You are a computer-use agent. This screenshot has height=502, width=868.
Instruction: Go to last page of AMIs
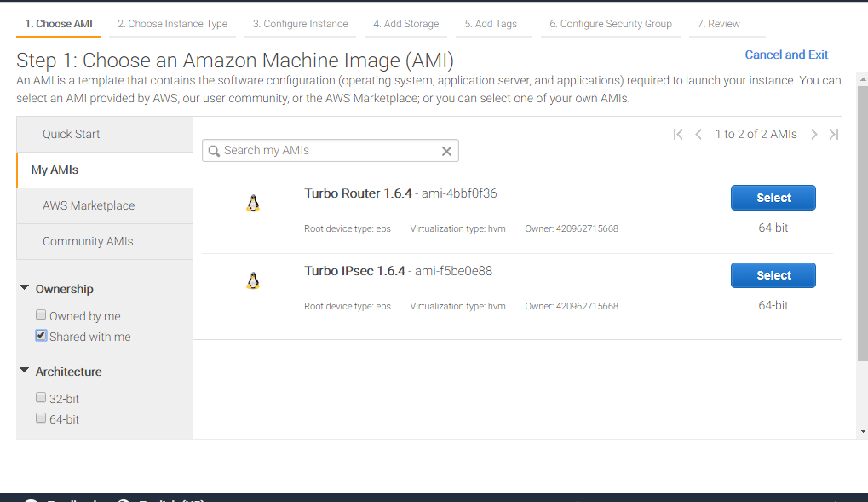(834, 134)
